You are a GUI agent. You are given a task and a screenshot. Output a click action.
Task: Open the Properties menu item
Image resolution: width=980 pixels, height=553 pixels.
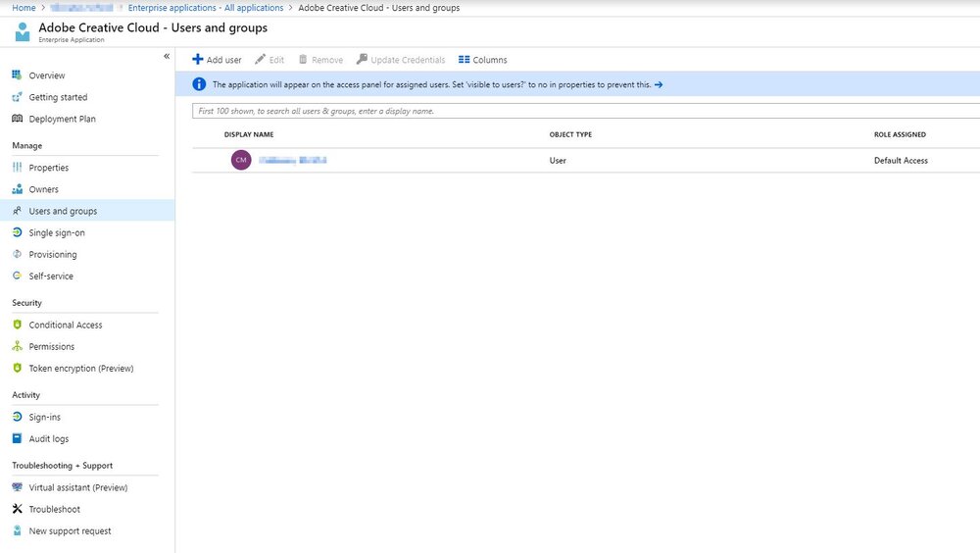(49, 168)
